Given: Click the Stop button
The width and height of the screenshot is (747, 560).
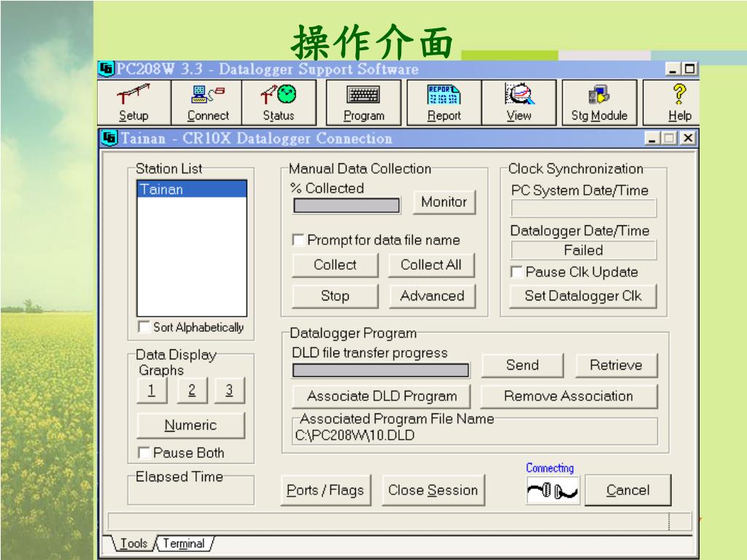Looking at the screenshot, I should point(335,296).
